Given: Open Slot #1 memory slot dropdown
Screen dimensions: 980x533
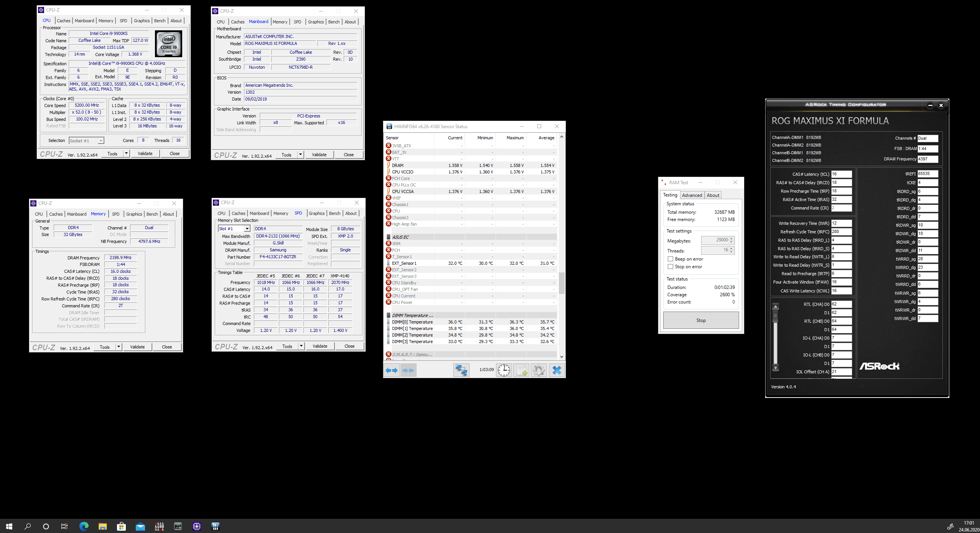Looking at the screenshot, I should point(234,229).
